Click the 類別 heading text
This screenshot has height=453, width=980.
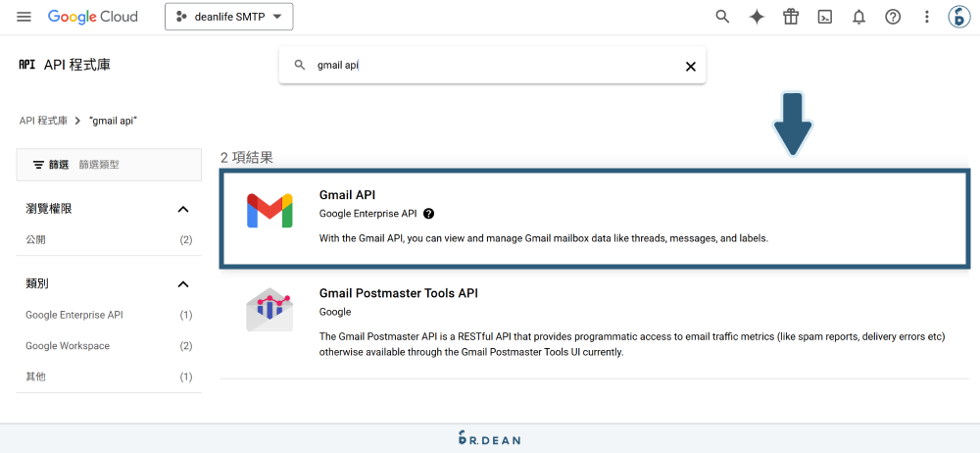[x=37, y=284]
